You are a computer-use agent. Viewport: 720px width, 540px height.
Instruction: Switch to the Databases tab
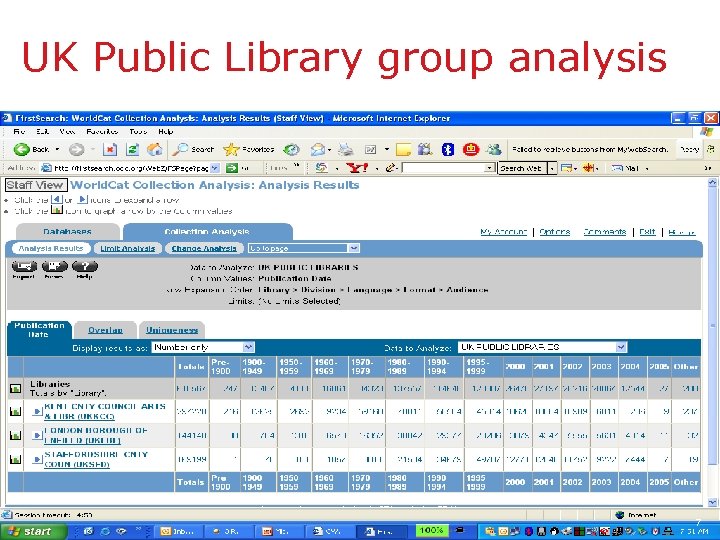coord(68,231)
